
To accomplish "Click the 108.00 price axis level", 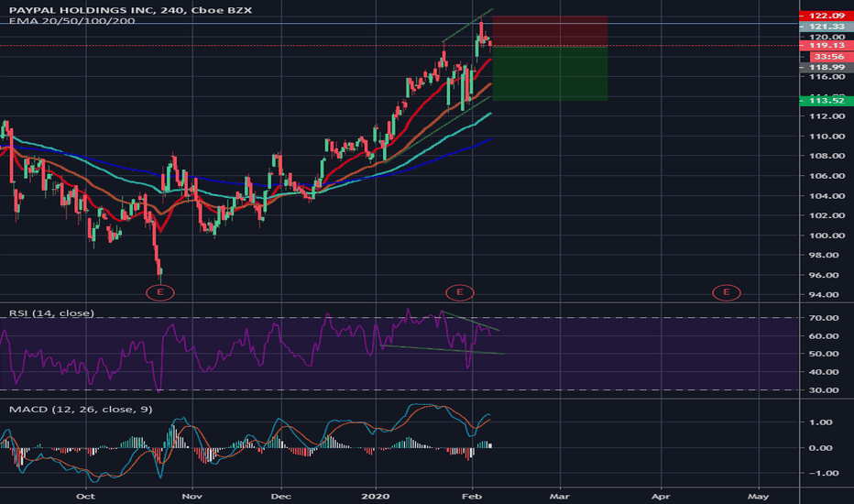I will [x=827, y=156].
